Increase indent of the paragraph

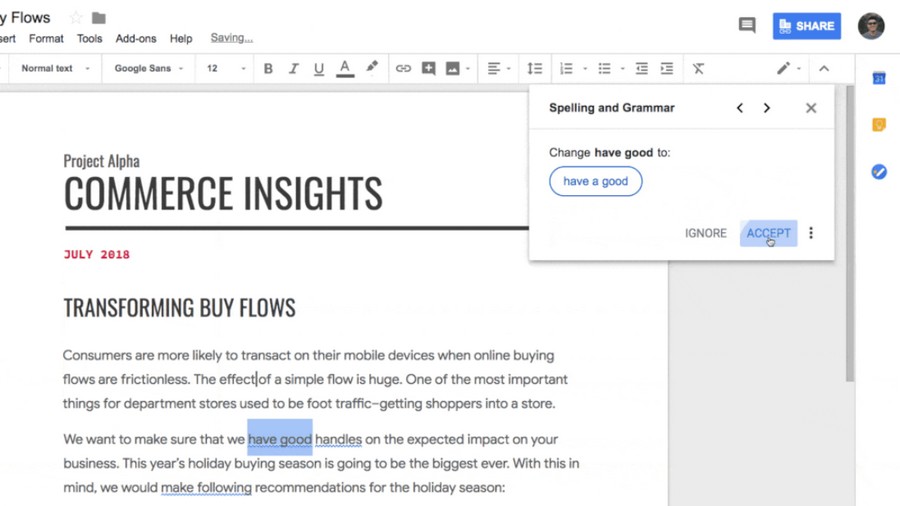click(666, 69)
